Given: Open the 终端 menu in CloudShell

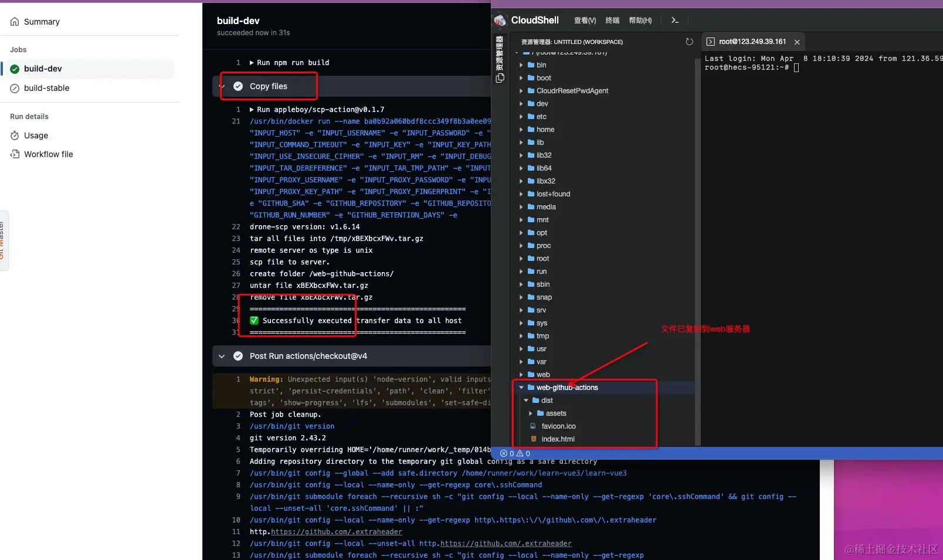Looking at the screenshot, I should click(612, 21).
